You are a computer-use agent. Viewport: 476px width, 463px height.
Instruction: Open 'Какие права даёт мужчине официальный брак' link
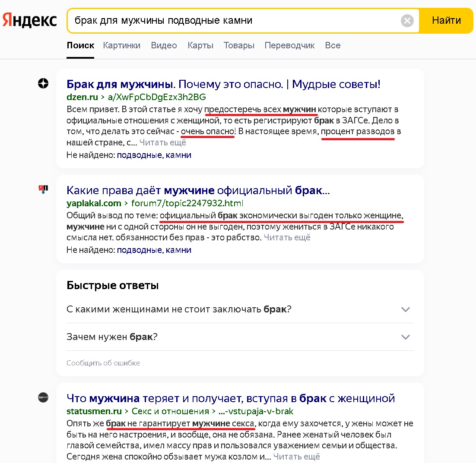point(198,190)
